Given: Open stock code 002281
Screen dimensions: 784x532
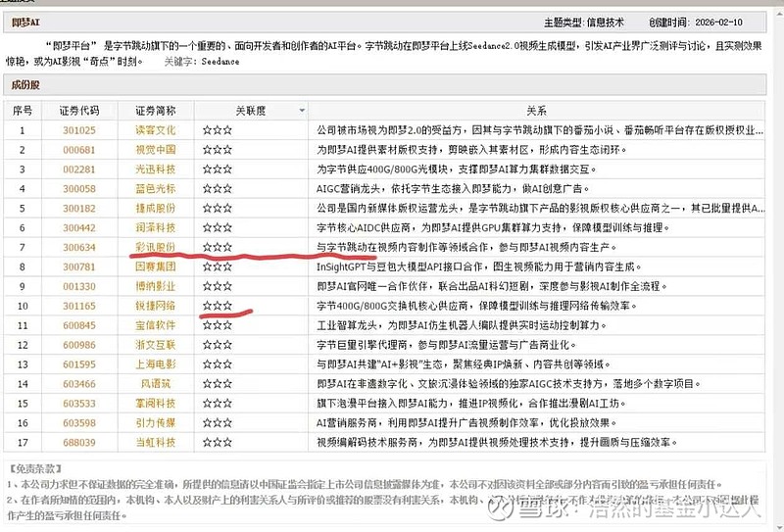Looking at the screenshot, I should pyautogui.click(x=79, y=169).
